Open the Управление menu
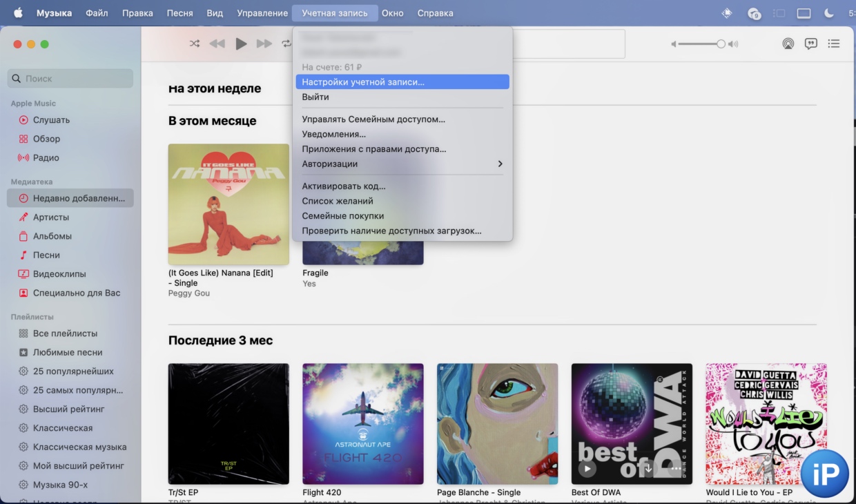The image size is (856, 504). [262, 13]
